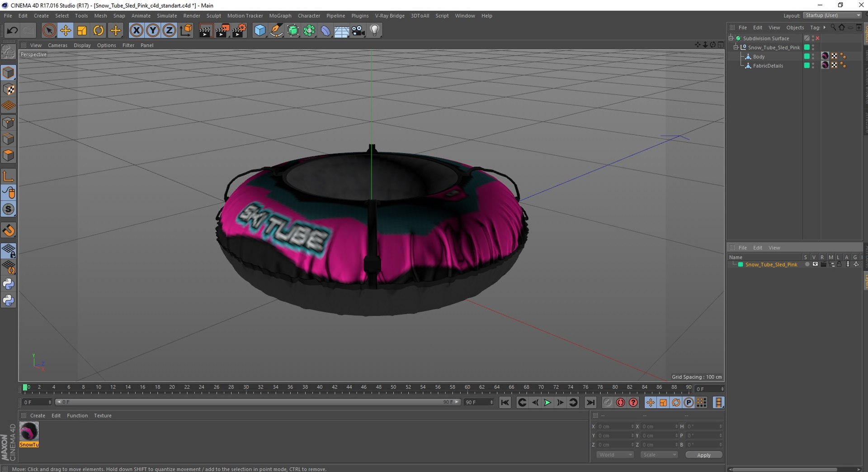Viewport: 868px width, 472px height.
Task: Click the Enable Axis tool icon
Action: click(x=9, y=176)
